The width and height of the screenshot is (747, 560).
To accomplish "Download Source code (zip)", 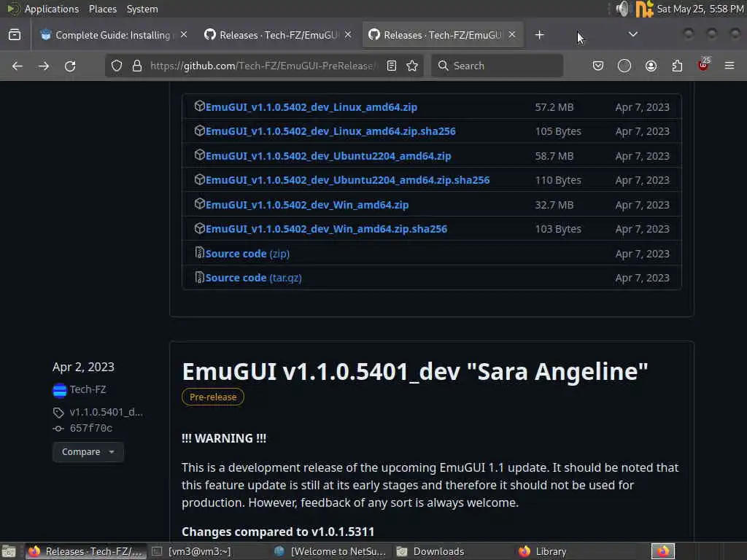I will [x=247, y=254].
